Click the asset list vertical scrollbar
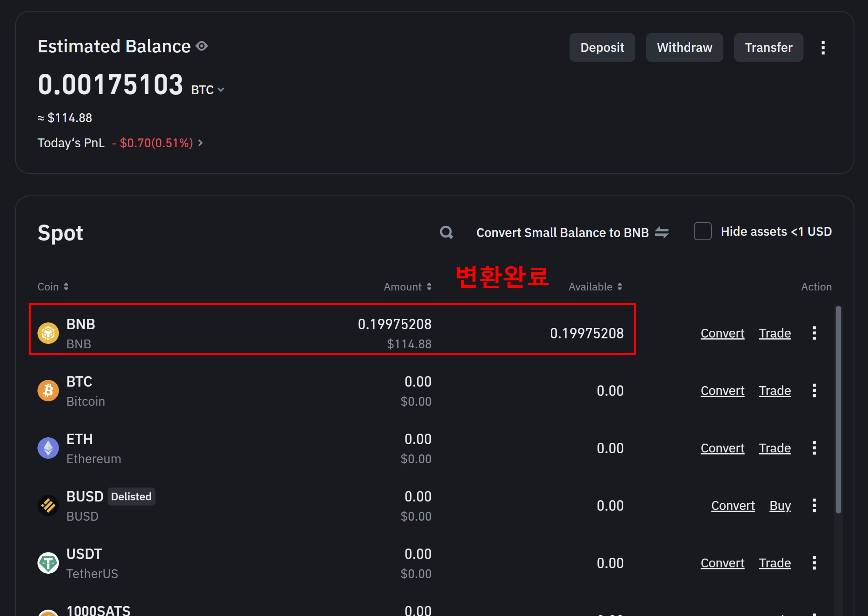 (x=838, y=410)
